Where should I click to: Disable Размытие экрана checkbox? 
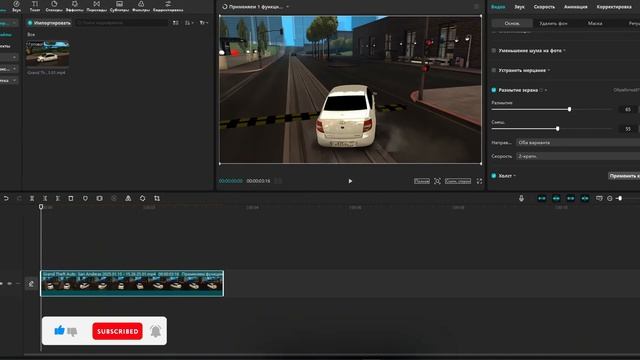(x=494, y=90)
